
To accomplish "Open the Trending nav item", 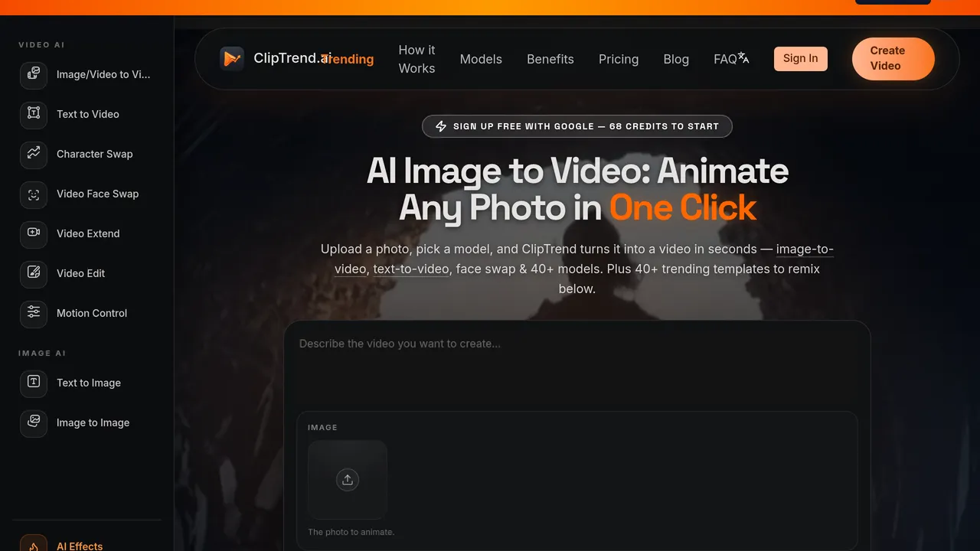I will click(x=348, y=59).
